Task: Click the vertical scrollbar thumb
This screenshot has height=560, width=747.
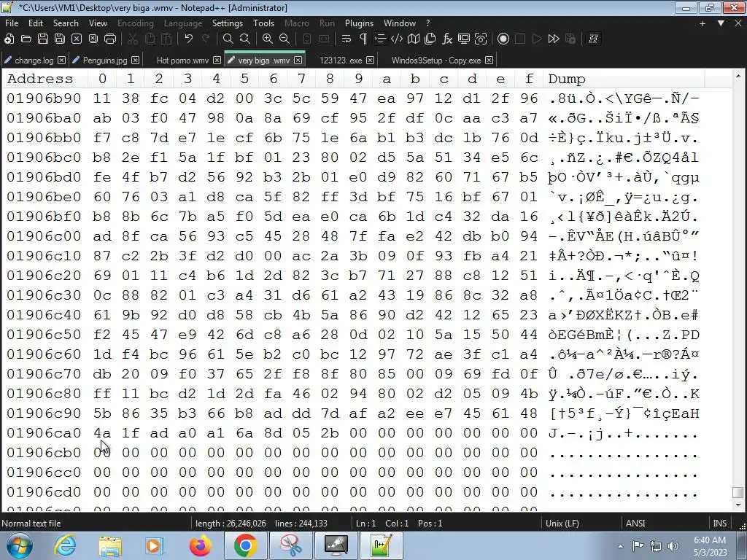Action: pos(738,492)
